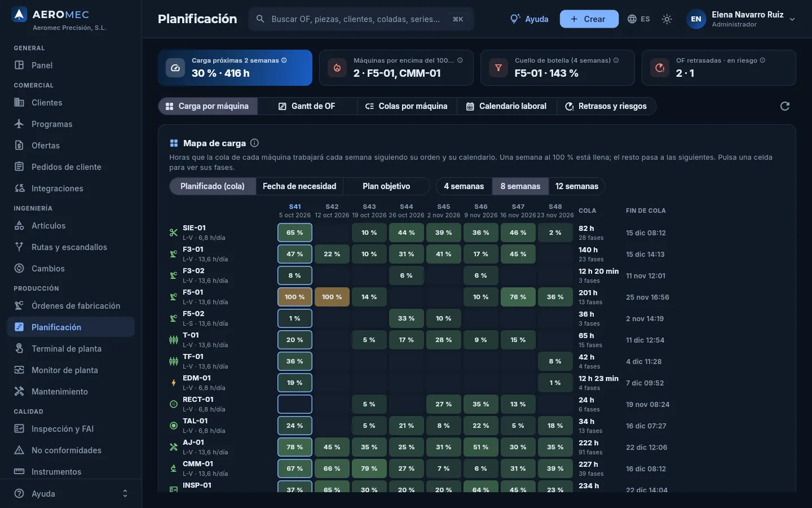Click the refresh icon beside the tabs

click(x=784, y=106)
